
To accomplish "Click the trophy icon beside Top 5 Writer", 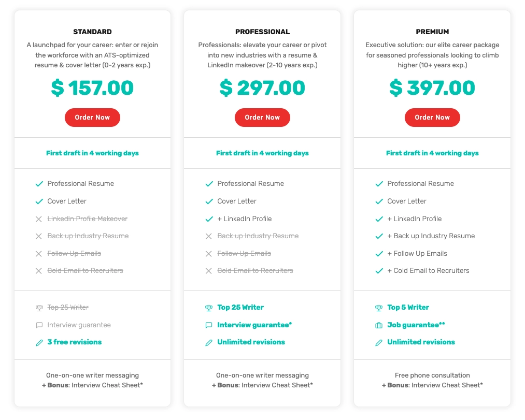I will point(379,308).
